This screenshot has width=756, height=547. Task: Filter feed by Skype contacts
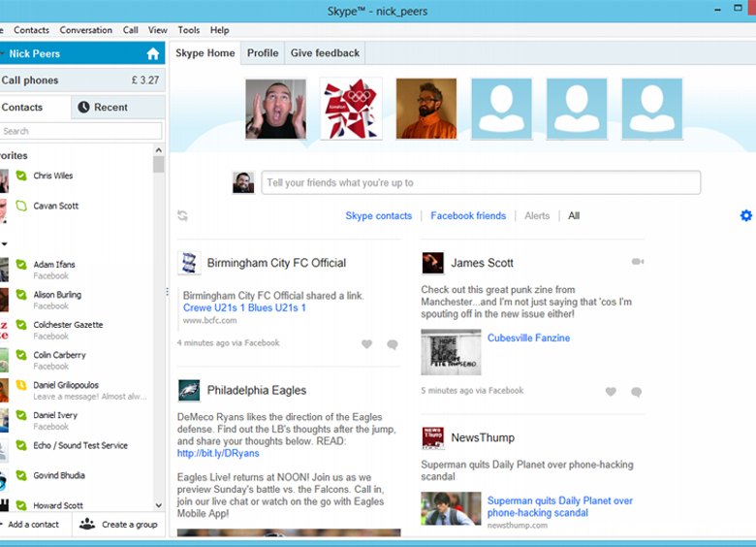pos(378,216)
